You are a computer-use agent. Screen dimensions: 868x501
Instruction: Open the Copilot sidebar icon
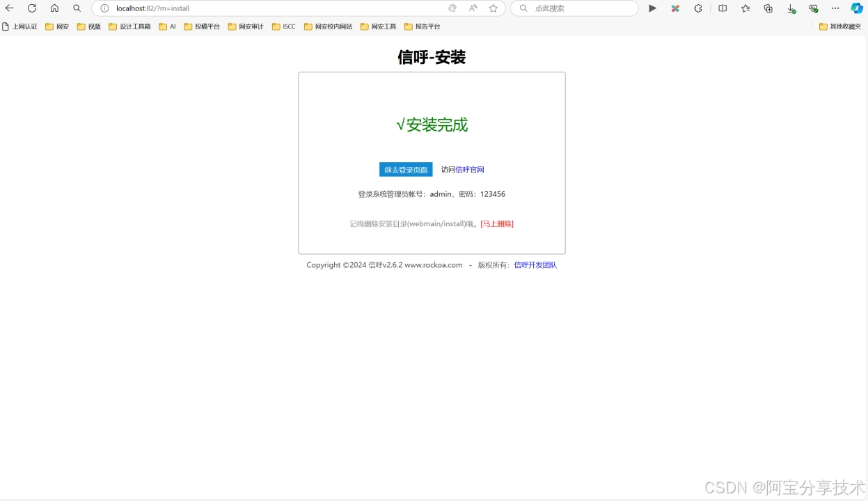click(857, 8)
